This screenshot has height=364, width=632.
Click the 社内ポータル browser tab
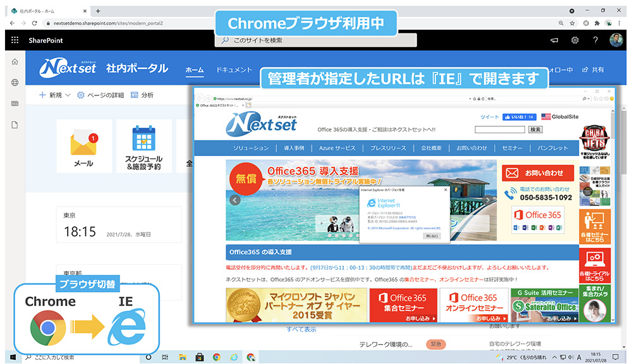49,11
